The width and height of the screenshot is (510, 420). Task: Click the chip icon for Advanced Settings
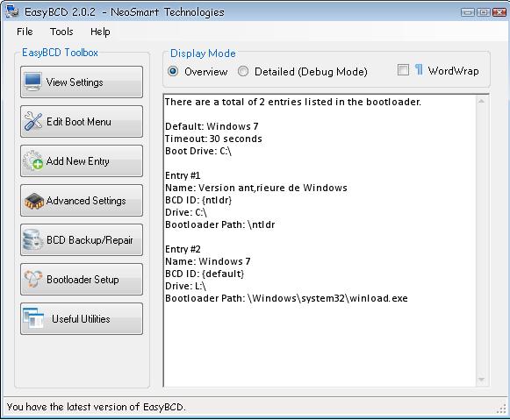(34, 201)
